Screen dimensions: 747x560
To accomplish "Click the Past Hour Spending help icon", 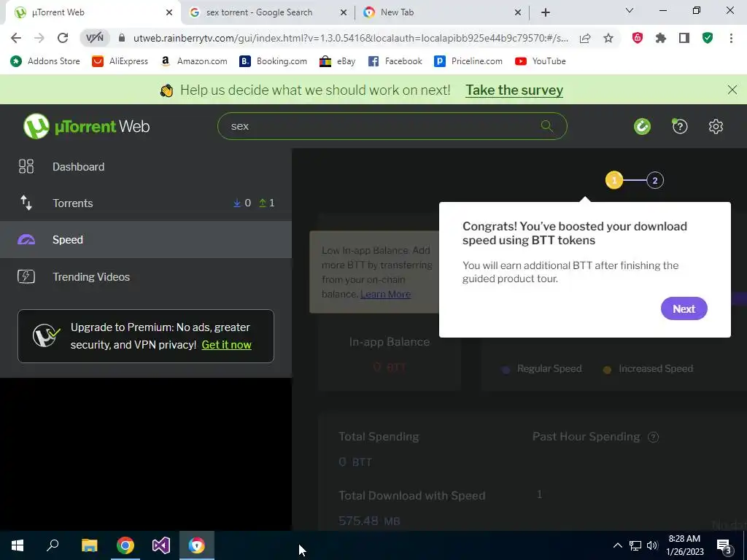I will [654, 437].
